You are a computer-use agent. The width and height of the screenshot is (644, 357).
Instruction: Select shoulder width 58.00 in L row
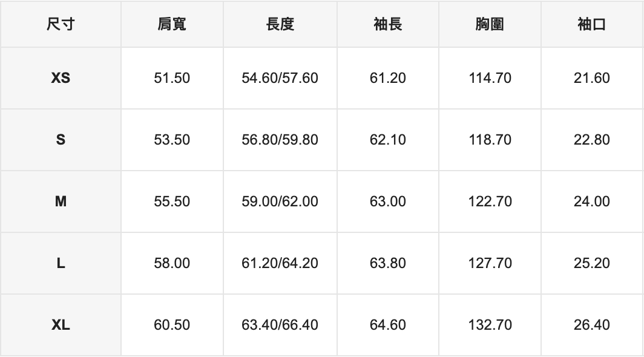click(172, 263)
